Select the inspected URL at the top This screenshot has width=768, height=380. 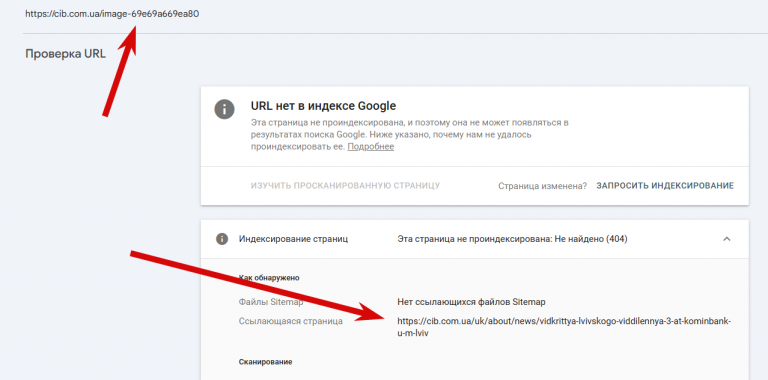click(x=112, y=14)
